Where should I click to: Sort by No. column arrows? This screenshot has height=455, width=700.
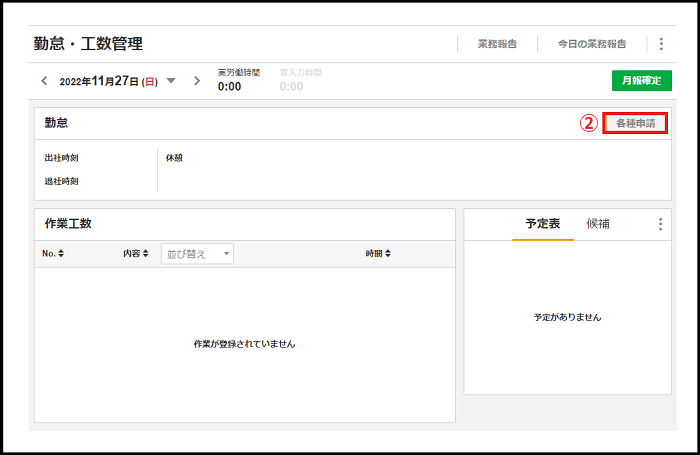point(61,253)
